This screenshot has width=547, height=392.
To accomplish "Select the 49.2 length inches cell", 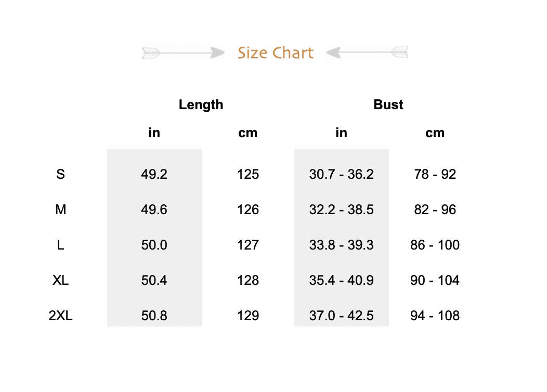I will [x=154, y=174].
